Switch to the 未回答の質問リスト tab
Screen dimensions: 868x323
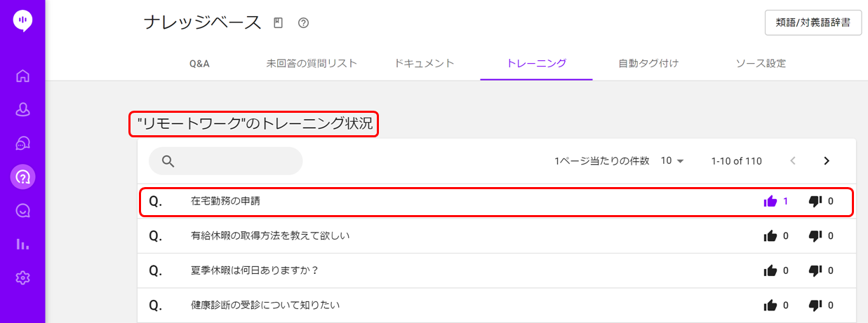pos(312,64)
